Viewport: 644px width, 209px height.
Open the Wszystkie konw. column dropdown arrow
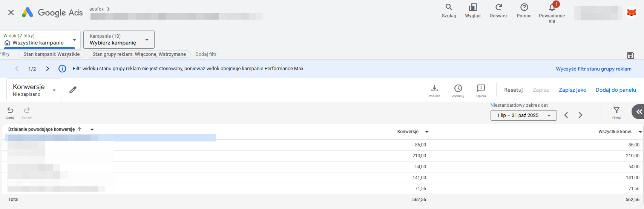click(x=640, y=132)
